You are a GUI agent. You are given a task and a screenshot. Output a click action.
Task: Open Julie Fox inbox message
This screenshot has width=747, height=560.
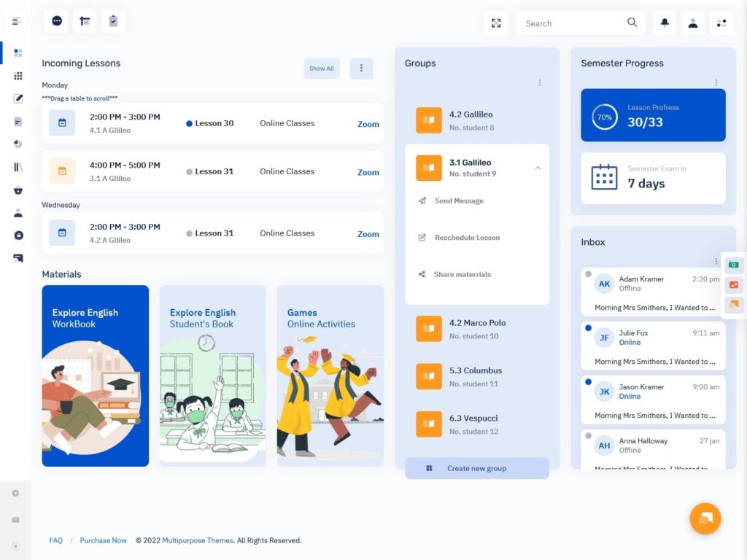pyautogui.click(x=653, y=346)
